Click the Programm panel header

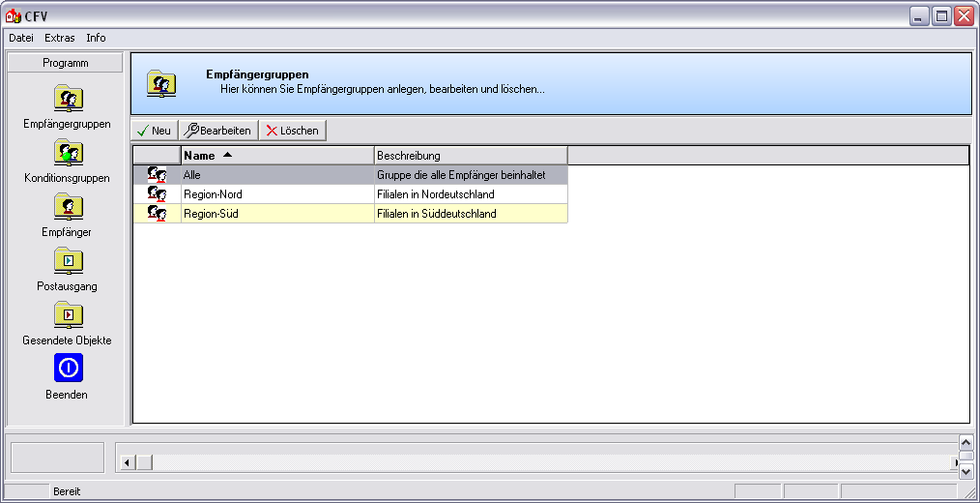pos(66,63)
